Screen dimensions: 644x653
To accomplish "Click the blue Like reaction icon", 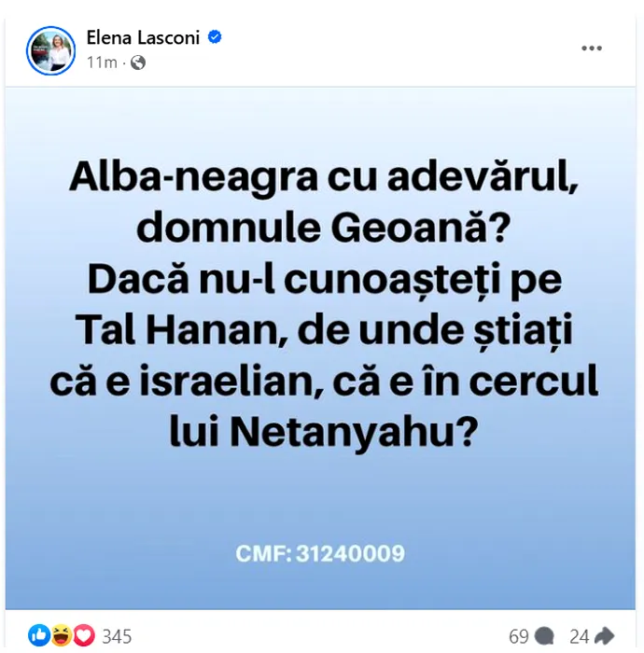I will (x=39, y=636).
